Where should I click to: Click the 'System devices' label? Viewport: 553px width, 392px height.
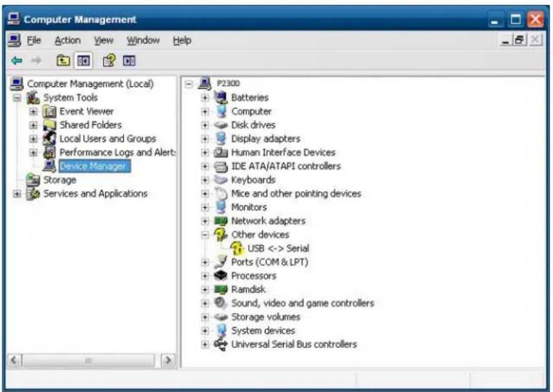click(263, 331)
